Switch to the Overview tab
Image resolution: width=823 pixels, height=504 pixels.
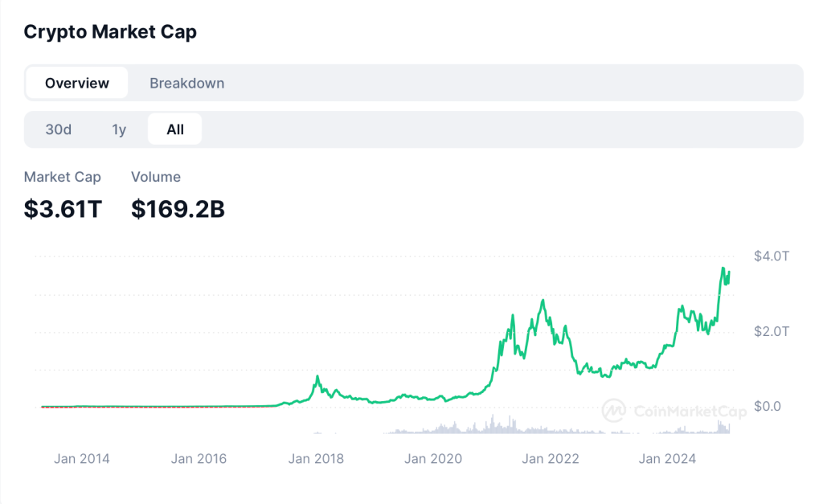pyautogui.click(x=77, y=83)
